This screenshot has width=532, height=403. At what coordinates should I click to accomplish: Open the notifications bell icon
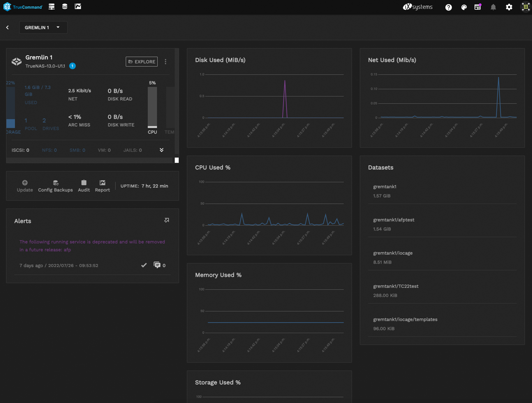coord(493,7)
